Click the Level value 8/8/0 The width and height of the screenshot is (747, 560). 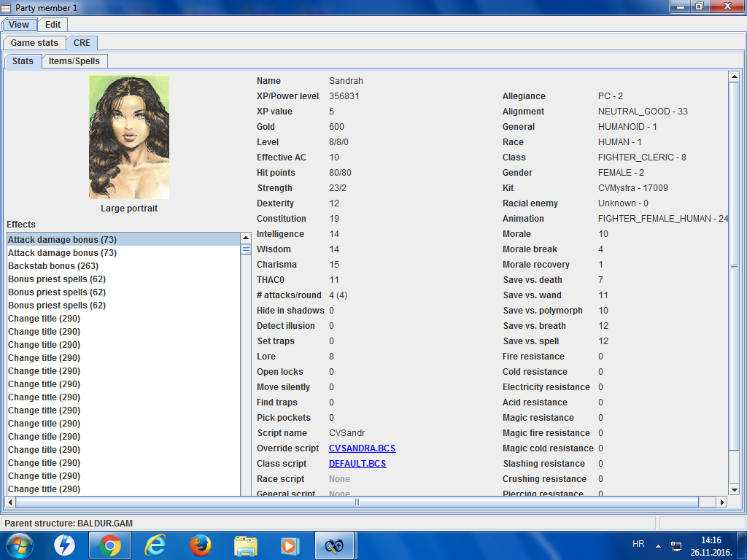pos(338,142)
